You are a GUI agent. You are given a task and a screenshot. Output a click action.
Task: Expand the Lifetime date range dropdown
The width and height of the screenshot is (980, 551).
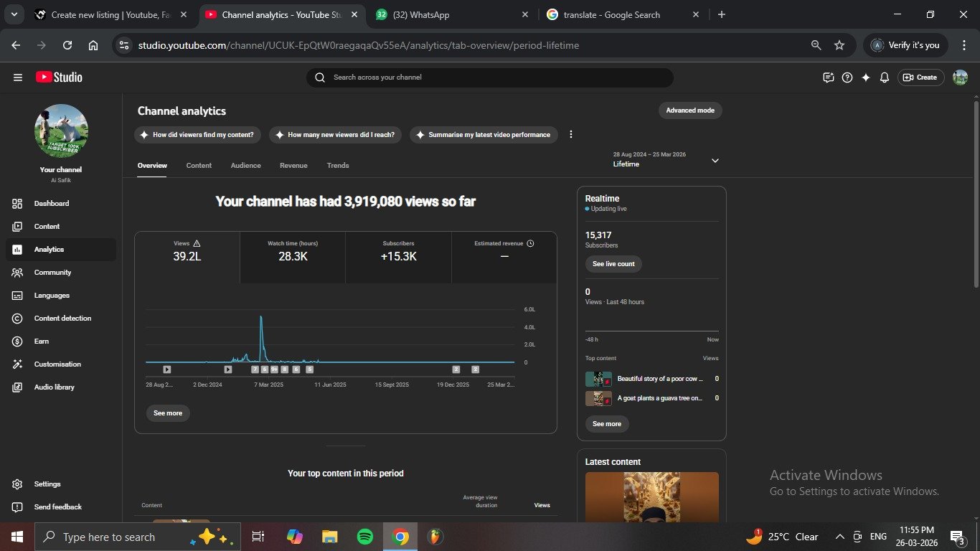[715, 161]
